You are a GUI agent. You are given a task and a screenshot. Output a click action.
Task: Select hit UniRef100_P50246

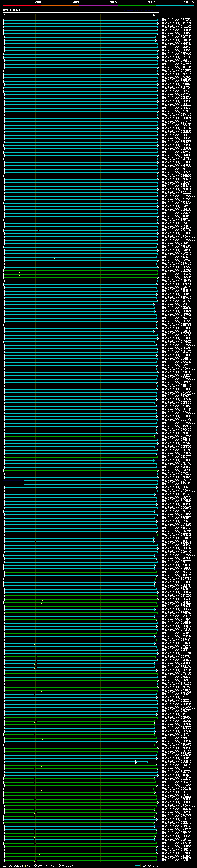[176, 254]
